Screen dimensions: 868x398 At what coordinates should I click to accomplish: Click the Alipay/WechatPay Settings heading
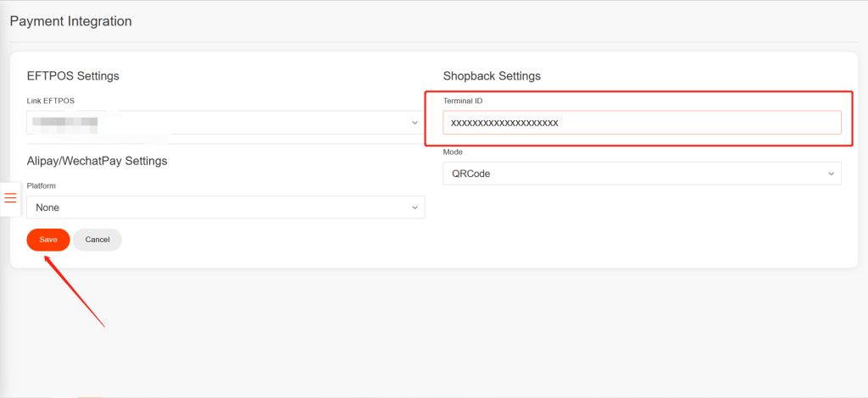[x=97, y=161]
